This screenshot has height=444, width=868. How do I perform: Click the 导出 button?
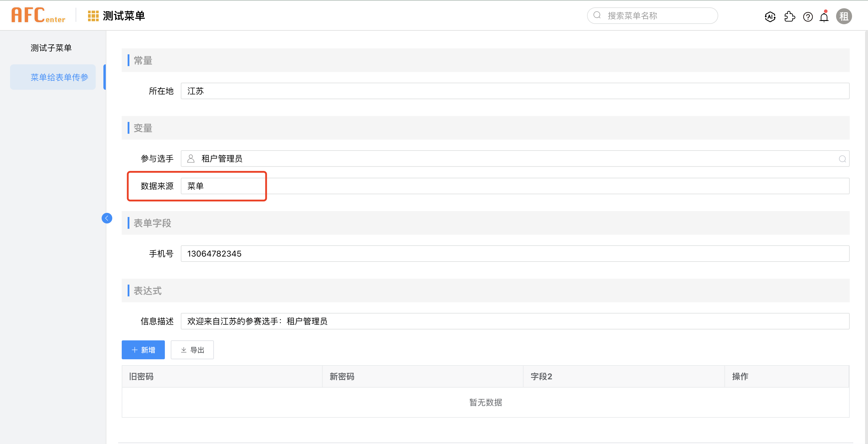(192, 350)
